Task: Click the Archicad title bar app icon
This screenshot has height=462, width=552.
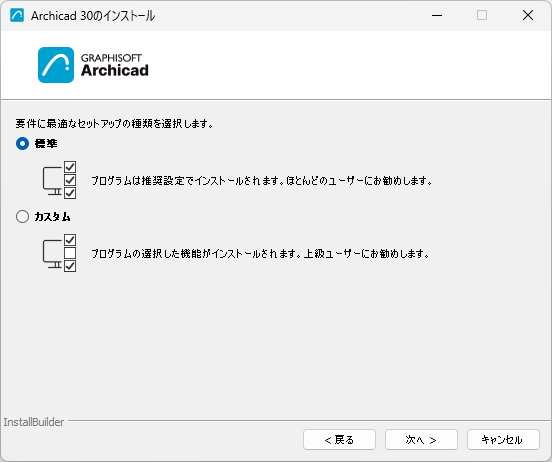Action: pyautogui.click(x=17, y=15)
